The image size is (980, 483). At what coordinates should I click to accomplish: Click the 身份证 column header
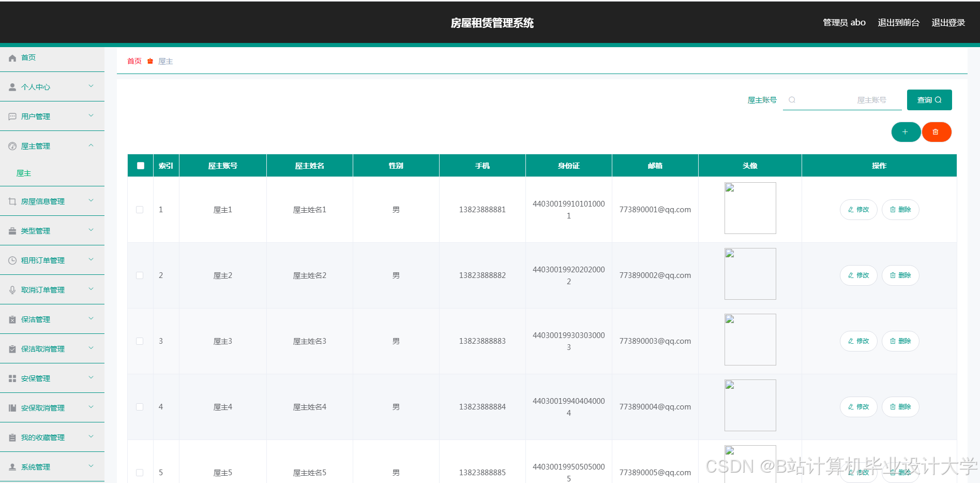[569, 166]
